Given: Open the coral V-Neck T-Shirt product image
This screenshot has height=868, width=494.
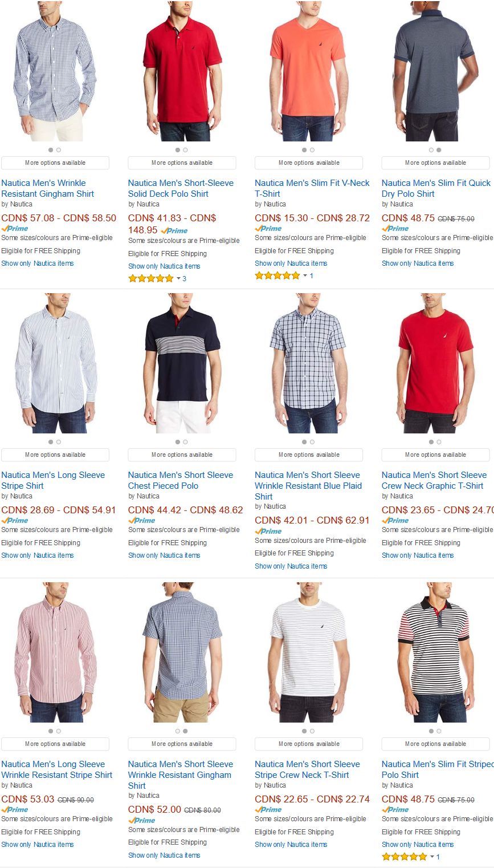Looking at the screenshot, I should pos(308,71).
